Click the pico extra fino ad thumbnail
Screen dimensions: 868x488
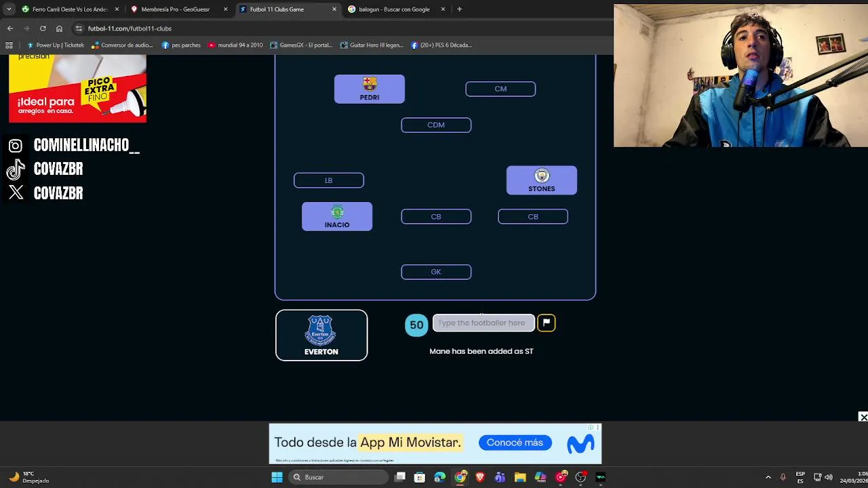pos(77,89)
